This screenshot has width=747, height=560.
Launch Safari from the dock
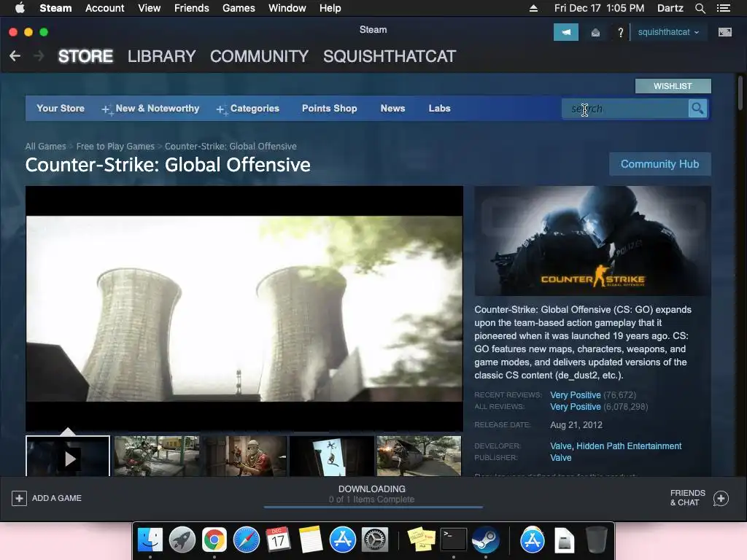pyautogui.click(x=247, y=540)
